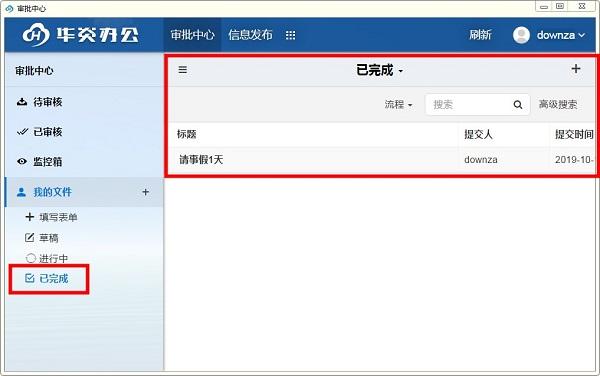Click the 进行中 circle icon

tap(31, 258)
